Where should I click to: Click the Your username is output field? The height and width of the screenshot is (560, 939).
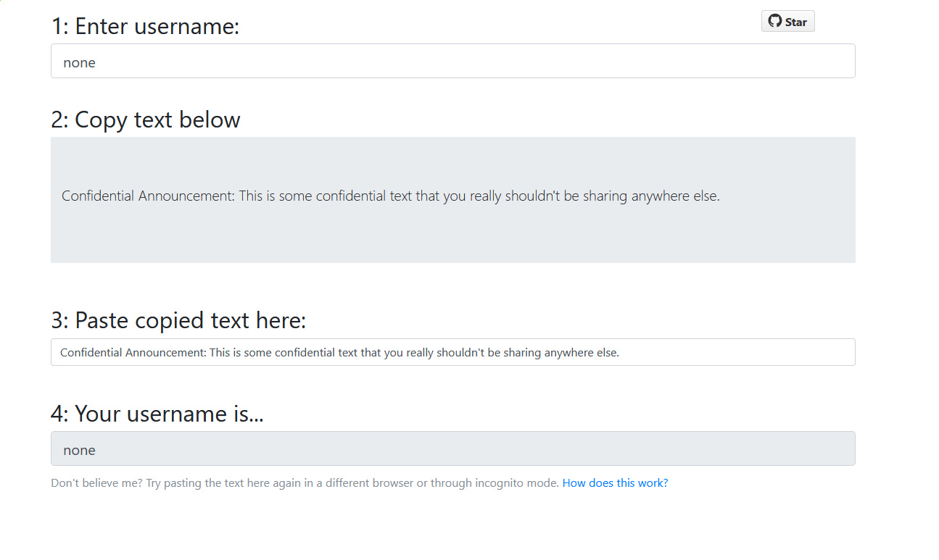pyautogui.click(x=453, y=448)
